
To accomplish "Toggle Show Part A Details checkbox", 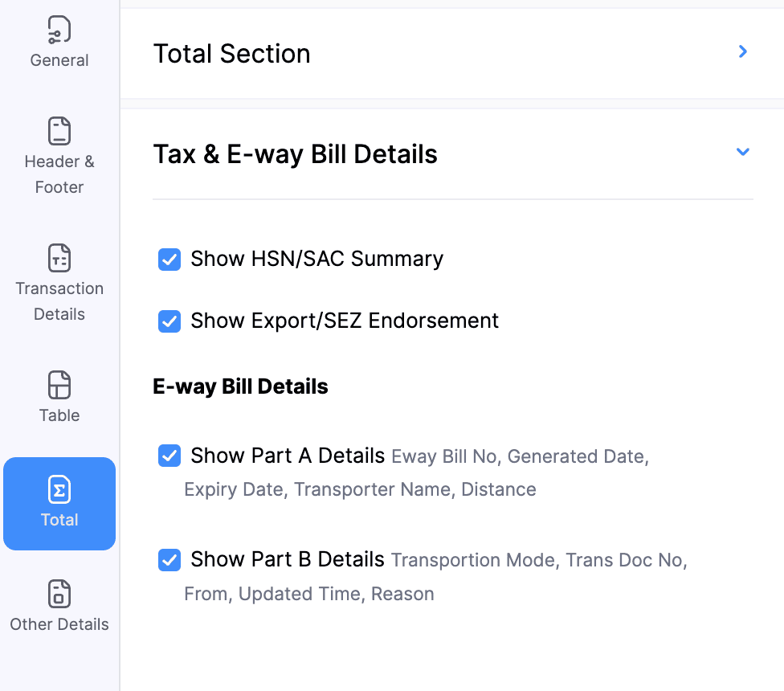I will [169, 456].
